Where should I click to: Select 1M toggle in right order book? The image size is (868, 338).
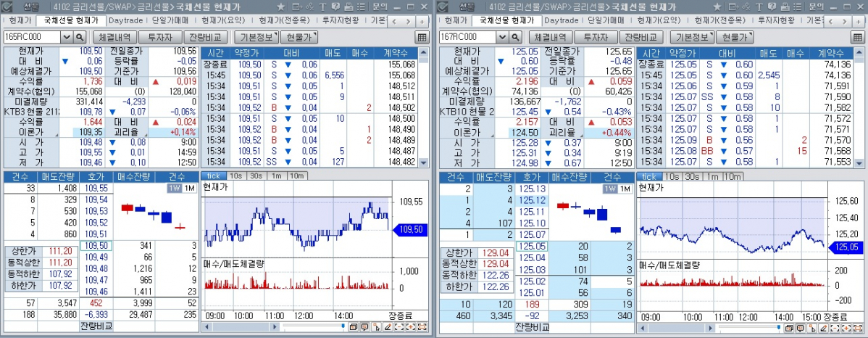625,189
